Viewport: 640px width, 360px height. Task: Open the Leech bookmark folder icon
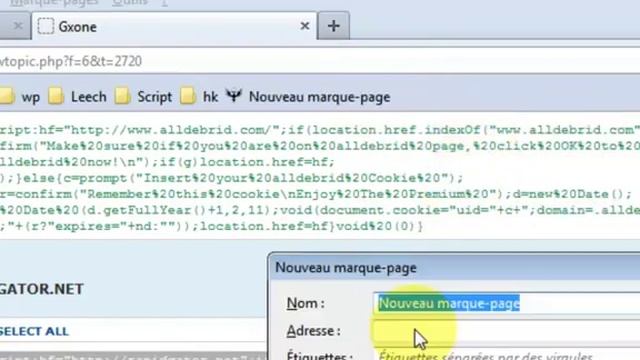56,96
